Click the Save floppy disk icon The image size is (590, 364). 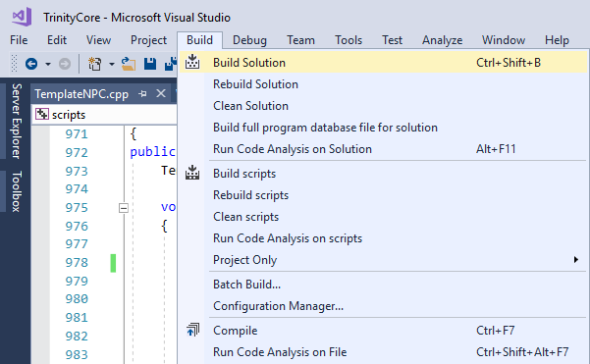150,64
